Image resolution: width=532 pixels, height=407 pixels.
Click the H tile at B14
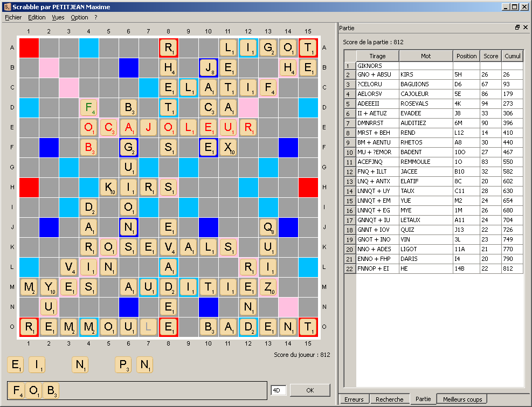(x=288, y=67)
